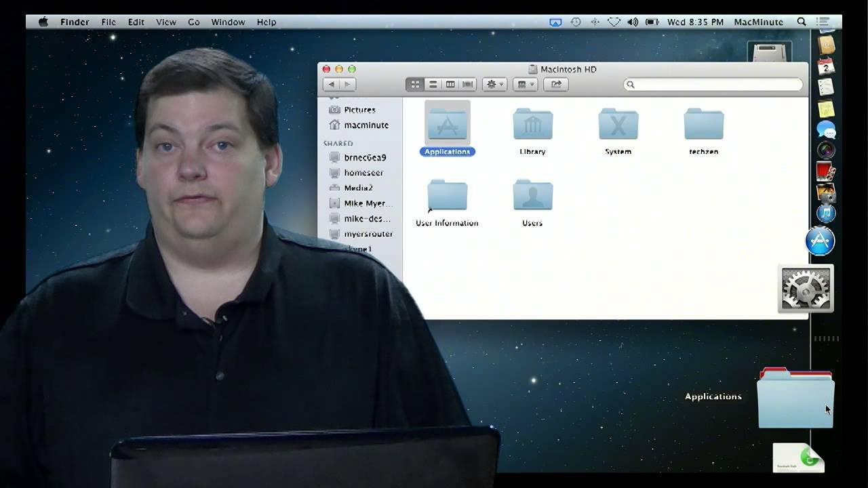Click the back navigation button in Finder
Image resolution: width=868 pixels, height=488 pixels.
[x=330, y=84]
